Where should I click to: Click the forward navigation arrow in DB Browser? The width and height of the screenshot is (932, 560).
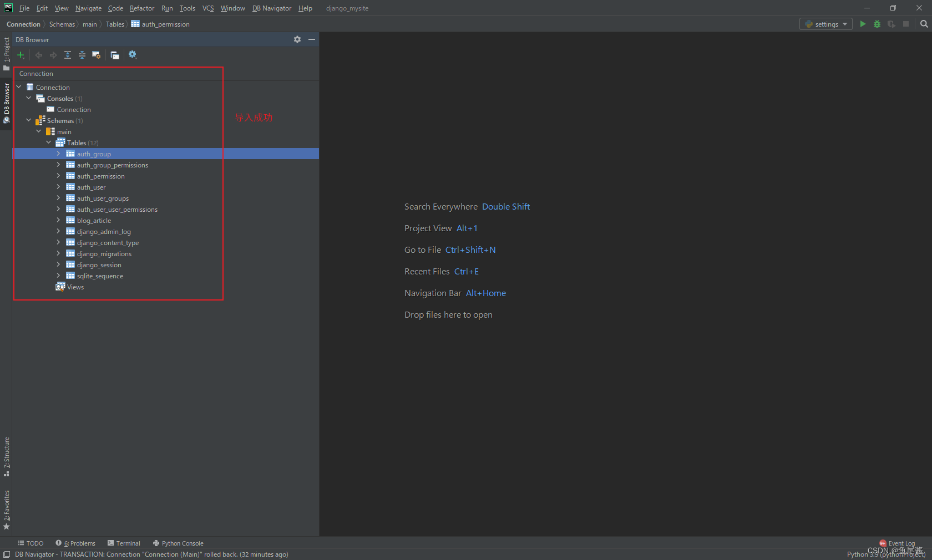pos(53,55)
